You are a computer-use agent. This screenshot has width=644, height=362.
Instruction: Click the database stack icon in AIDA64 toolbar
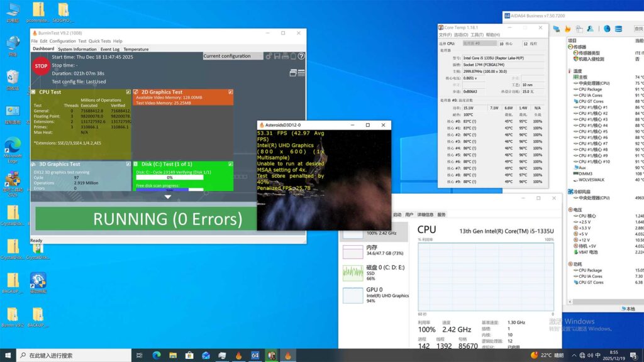pyautogui.click(x=619, y=29)
